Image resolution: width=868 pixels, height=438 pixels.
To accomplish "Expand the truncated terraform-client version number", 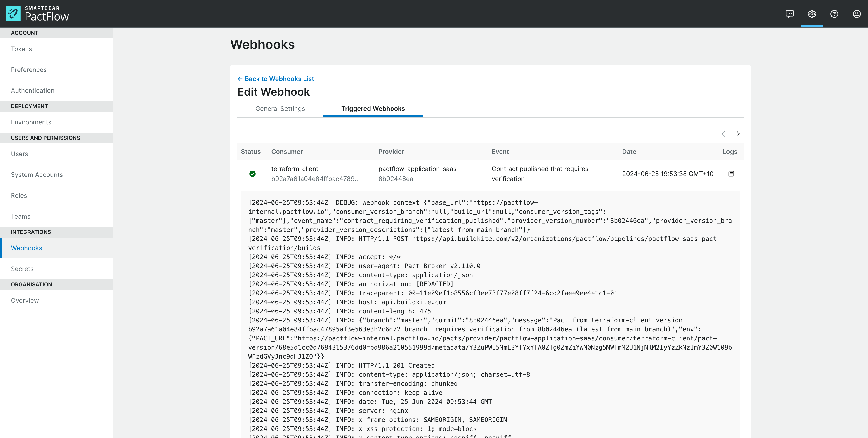I will (x=316, y=179).
